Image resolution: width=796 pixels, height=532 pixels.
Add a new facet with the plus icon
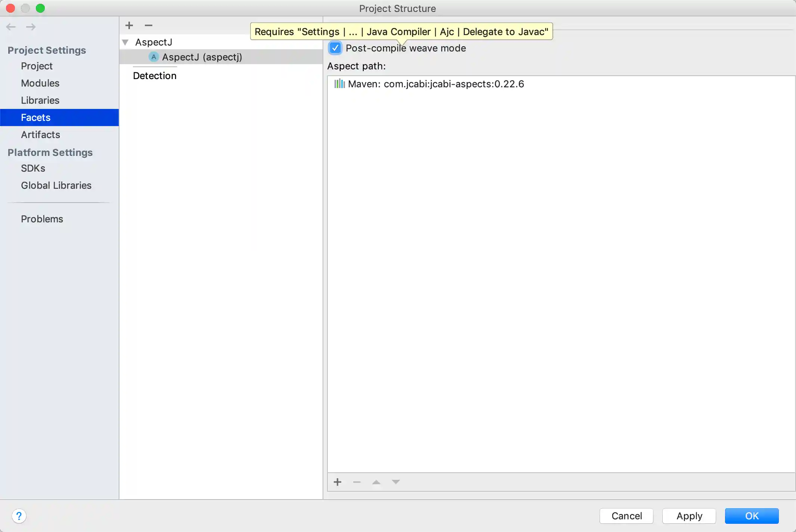(129, 25)
